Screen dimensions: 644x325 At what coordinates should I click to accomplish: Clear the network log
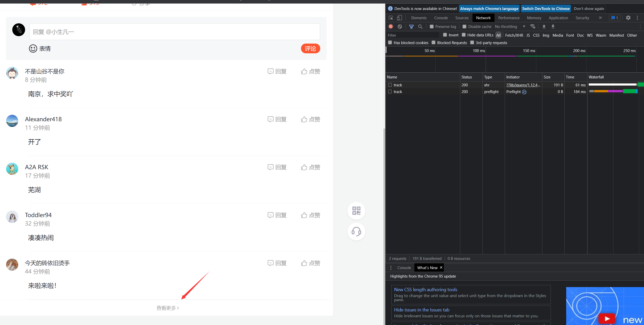click(x=400, y=26)
